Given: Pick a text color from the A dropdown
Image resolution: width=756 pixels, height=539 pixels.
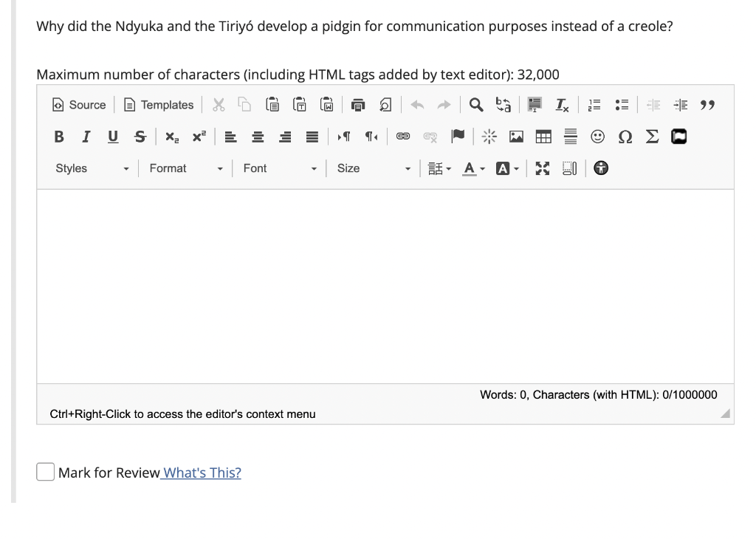Looking at the screenshot, I should tap(469, 168).
